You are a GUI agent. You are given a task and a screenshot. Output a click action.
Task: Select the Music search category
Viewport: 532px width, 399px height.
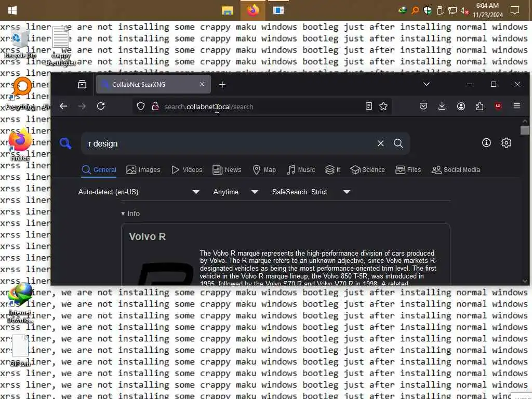click(301, 170)
